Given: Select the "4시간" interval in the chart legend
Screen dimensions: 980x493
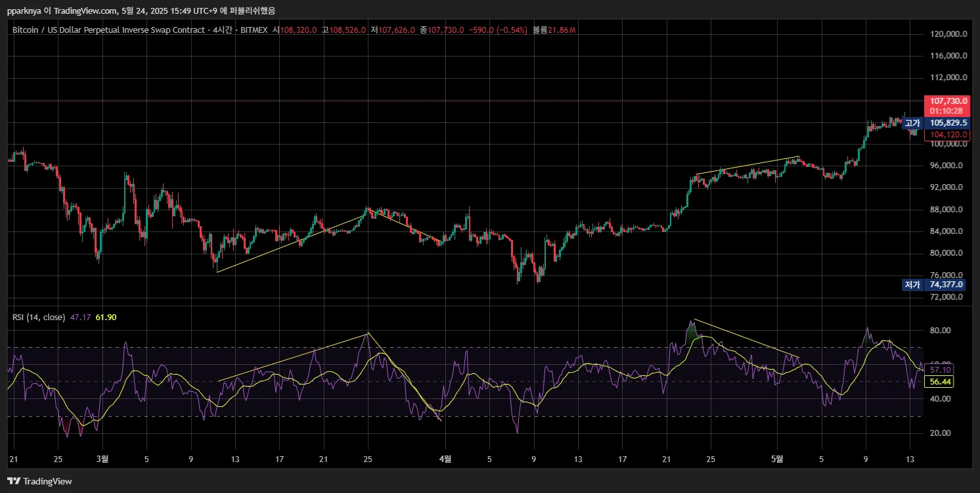Looking at the screenshot, I should [224, 30].
